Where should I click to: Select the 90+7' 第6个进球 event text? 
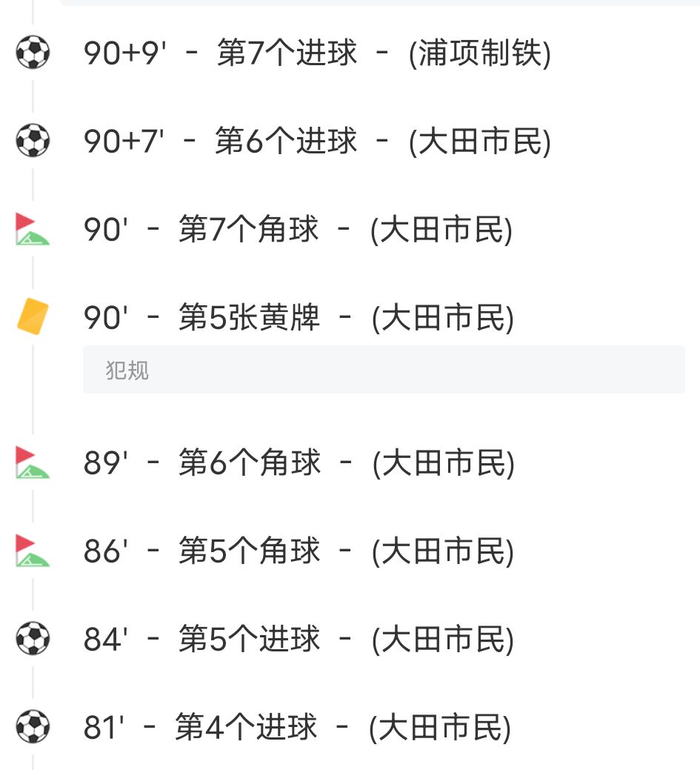(x=286, y=141)
